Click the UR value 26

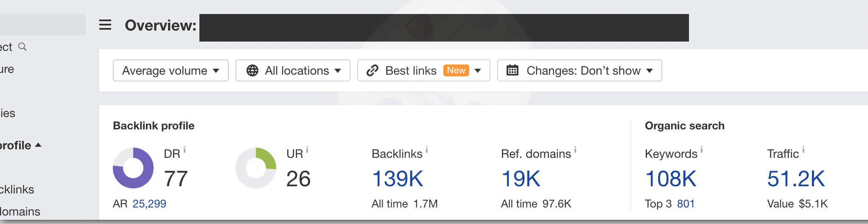click(x=298, y=179)
